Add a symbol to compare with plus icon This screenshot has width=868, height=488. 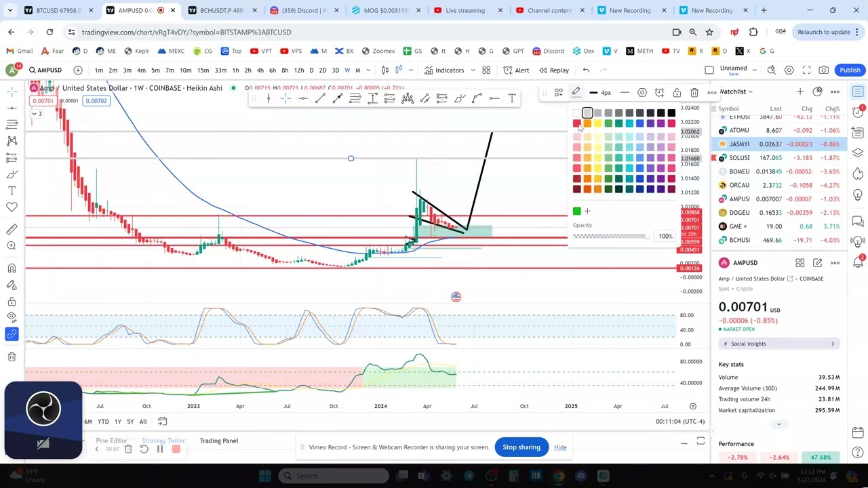coord(78,70)
